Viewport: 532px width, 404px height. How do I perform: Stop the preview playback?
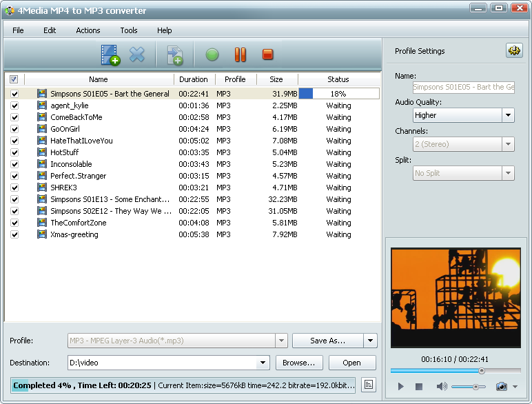[x=419, y=386]
